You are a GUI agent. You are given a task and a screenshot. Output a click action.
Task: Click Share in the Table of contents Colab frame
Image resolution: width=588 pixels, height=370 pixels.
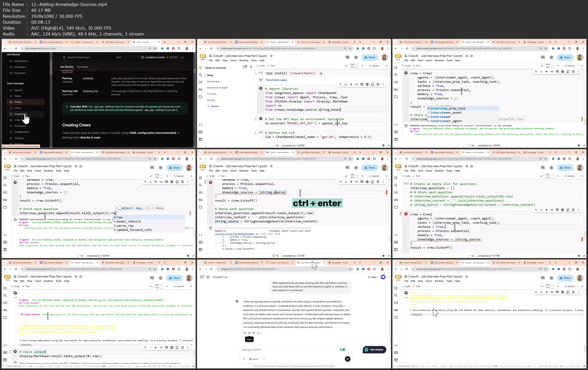[x=370, y=57]
